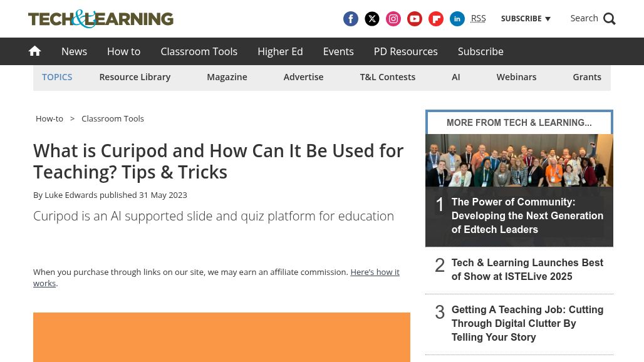644x362 pixels.
Task: Open the YouTube channel icon
Action: click(x=415, y=19)
